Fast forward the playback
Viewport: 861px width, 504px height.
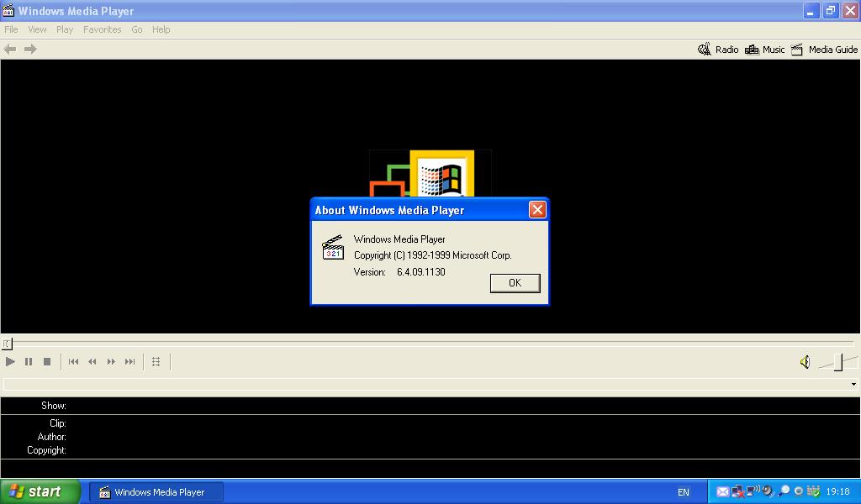[x=110, y=361]
